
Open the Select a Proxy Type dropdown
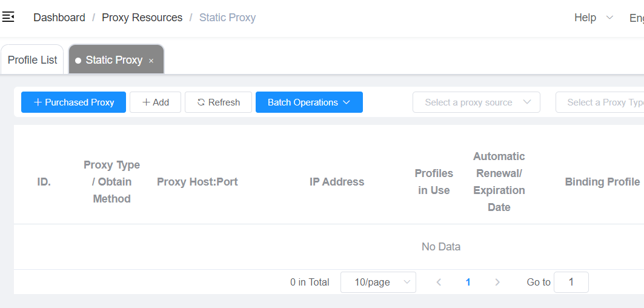[600, 102]
